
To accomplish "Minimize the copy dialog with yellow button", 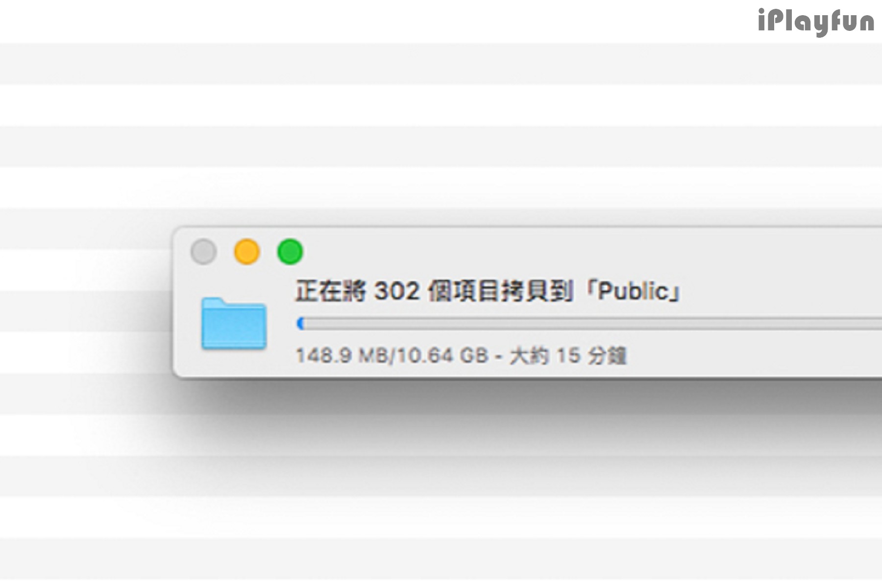I will [246, 252].
